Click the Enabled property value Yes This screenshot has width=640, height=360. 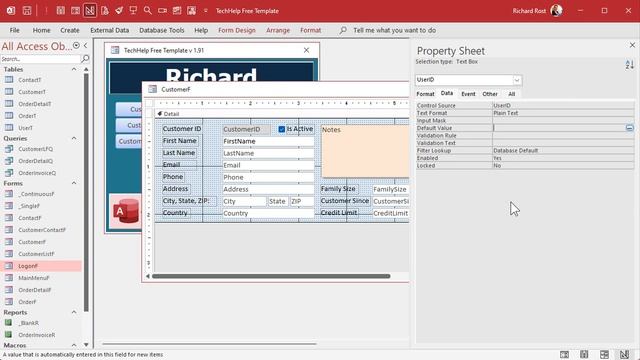click(497, 158)
